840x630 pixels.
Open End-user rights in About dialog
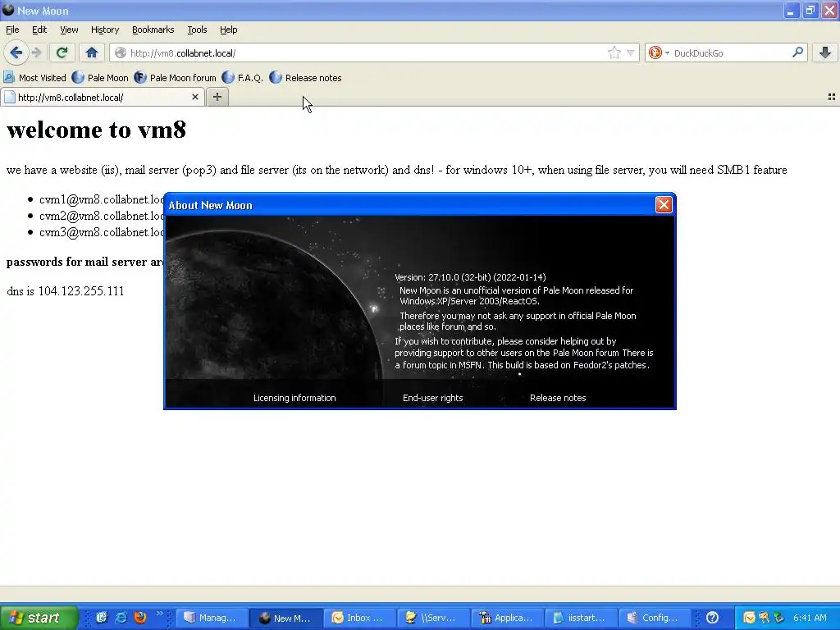coord(433,398)
